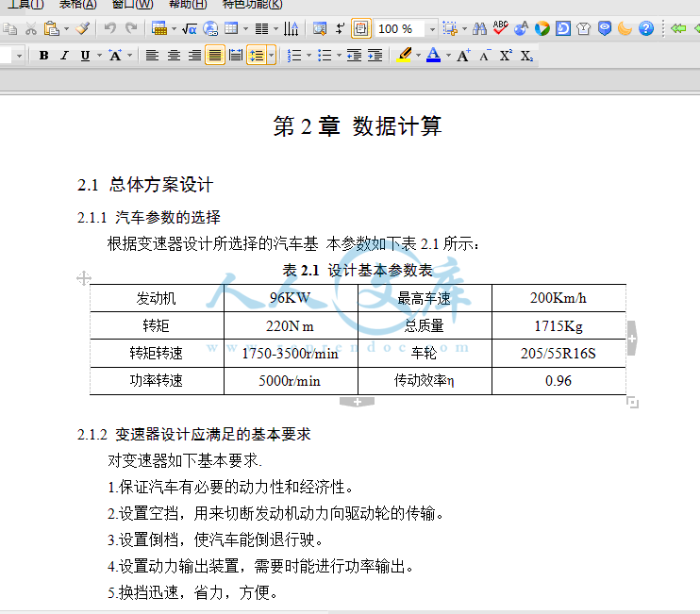Run ABC spelling check
700x614 pixels.
(501, 28)
